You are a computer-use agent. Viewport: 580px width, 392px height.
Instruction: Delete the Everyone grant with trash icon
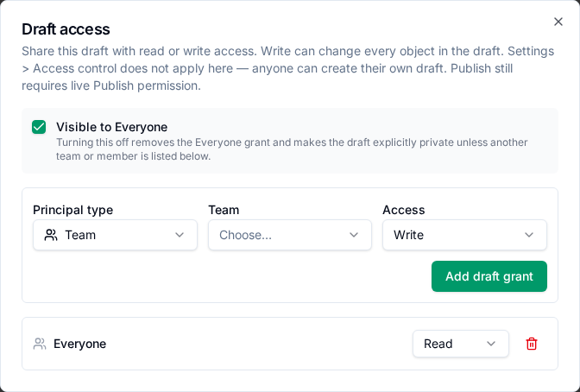(x=532, y=344)
